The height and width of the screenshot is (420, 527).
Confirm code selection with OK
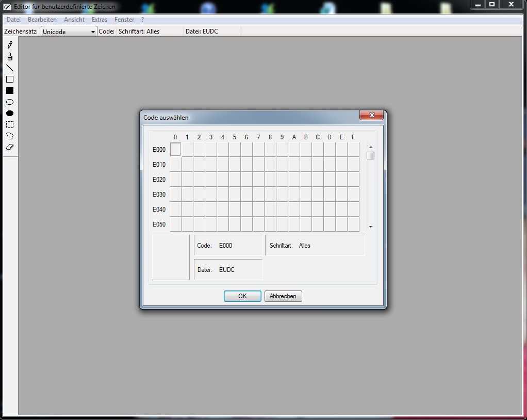click(242, 296)
